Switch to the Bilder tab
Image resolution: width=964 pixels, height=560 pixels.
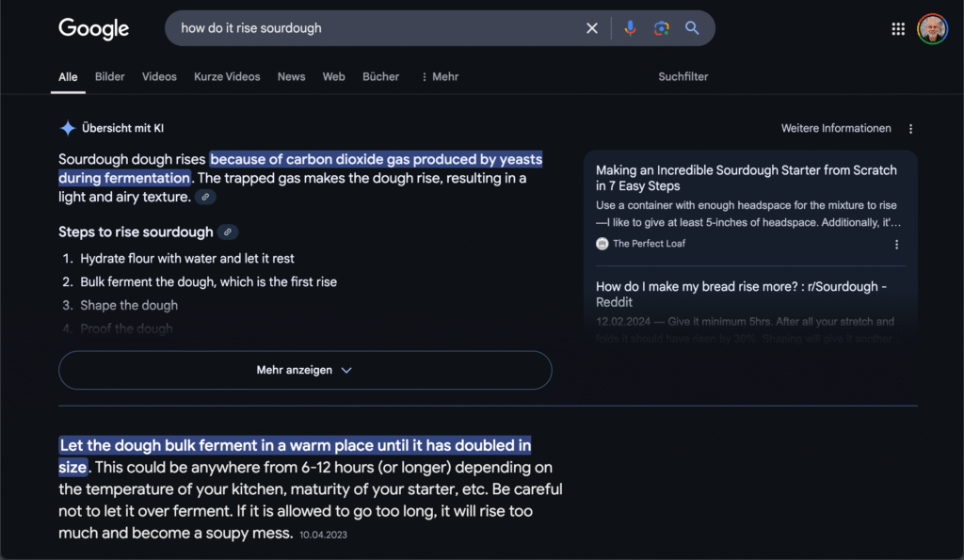click(109, 77)
